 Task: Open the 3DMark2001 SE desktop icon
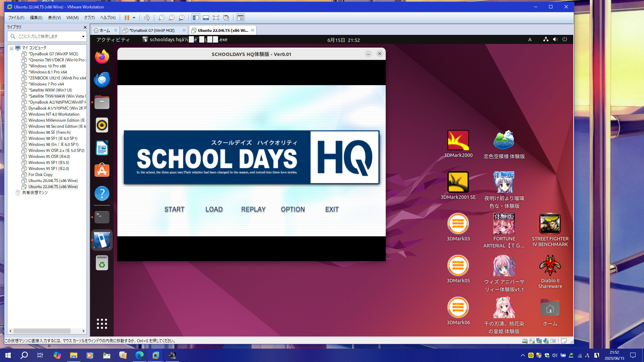coord(458,185)
